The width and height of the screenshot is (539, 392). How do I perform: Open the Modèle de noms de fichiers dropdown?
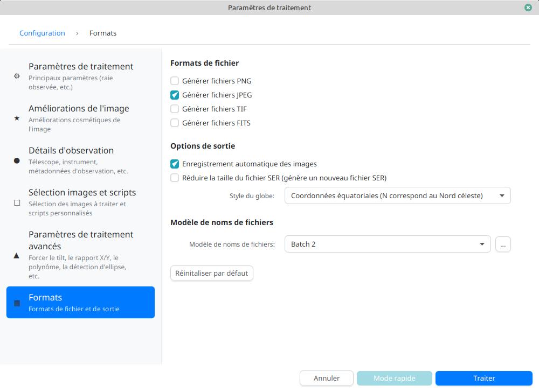388,244
